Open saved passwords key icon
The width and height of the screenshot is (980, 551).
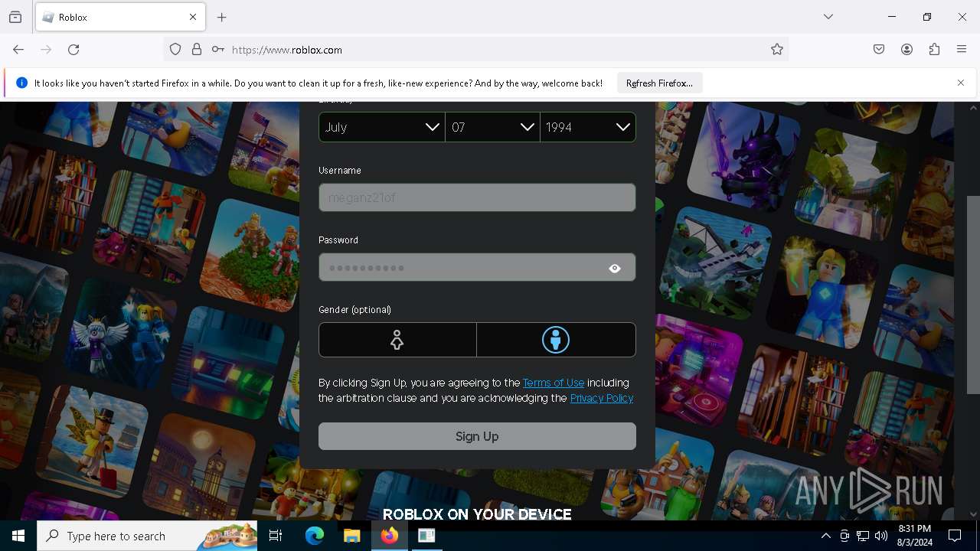point(218,50)
